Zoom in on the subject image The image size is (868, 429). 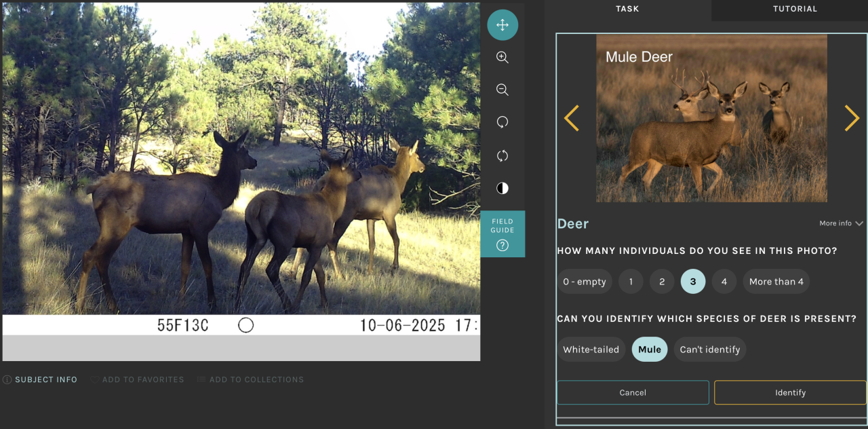click(502, 58)
